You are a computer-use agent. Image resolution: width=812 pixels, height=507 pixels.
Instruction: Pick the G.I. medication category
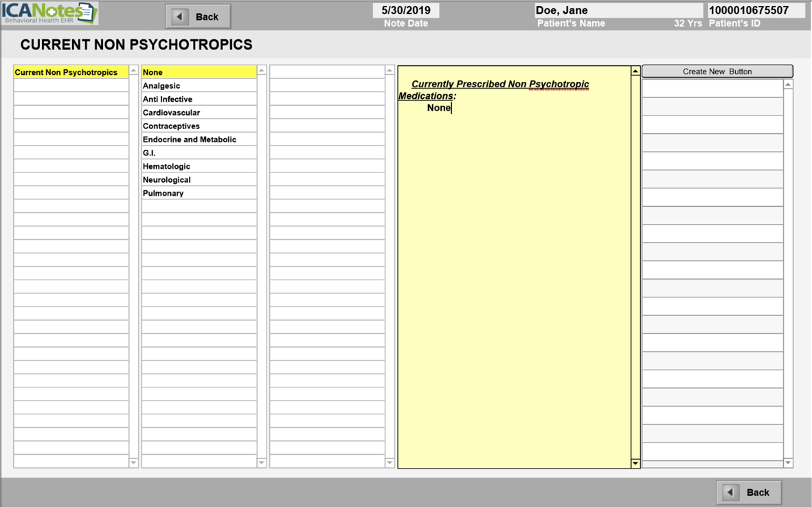(x=149, y=153)
